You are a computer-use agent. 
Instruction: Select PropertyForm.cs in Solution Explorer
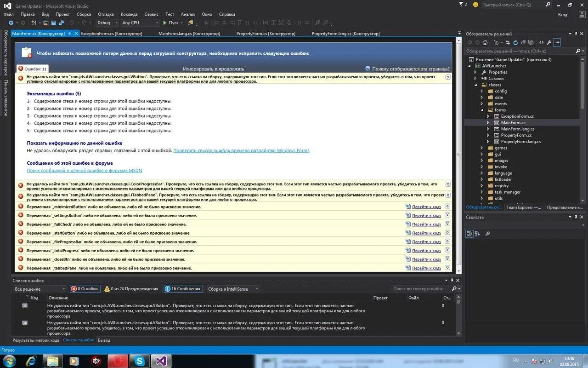(516, 135)
